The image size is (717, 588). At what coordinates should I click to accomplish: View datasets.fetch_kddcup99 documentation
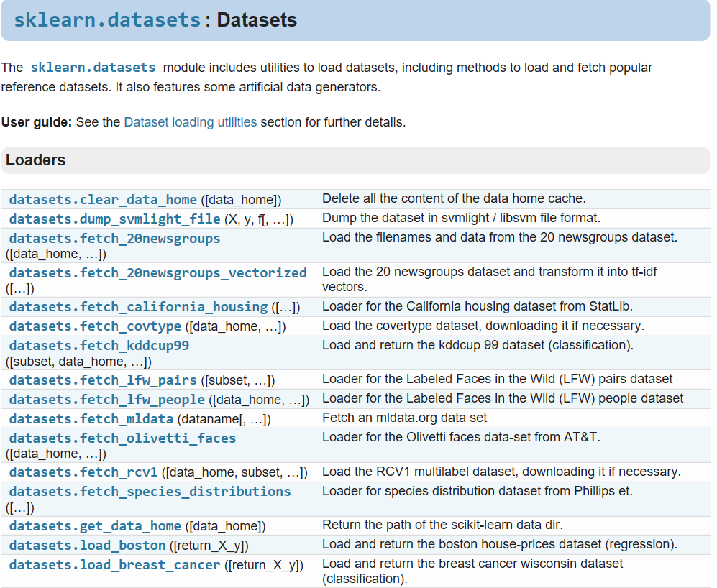tap(99, 346)
